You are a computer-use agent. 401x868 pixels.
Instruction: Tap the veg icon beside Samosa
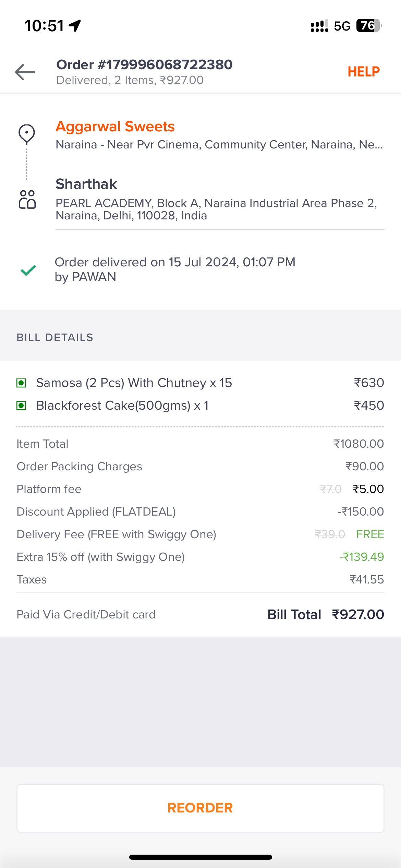[21, 383]
